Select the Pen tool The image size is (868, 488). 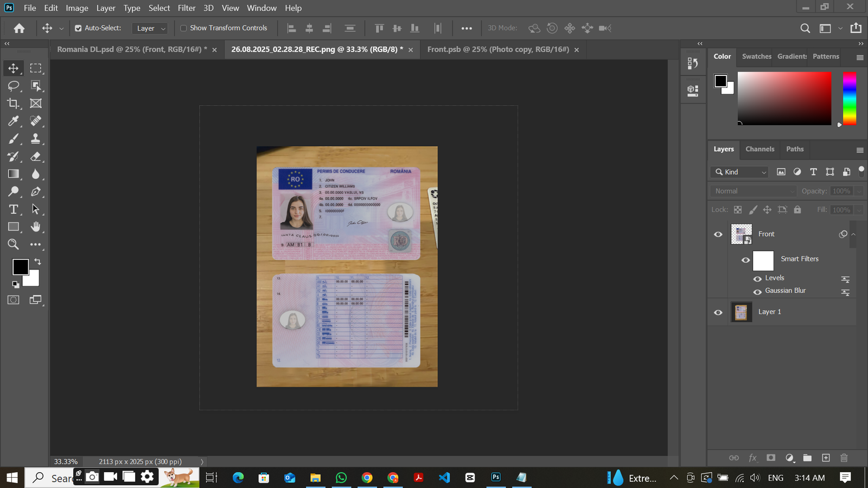coord(36,191)
